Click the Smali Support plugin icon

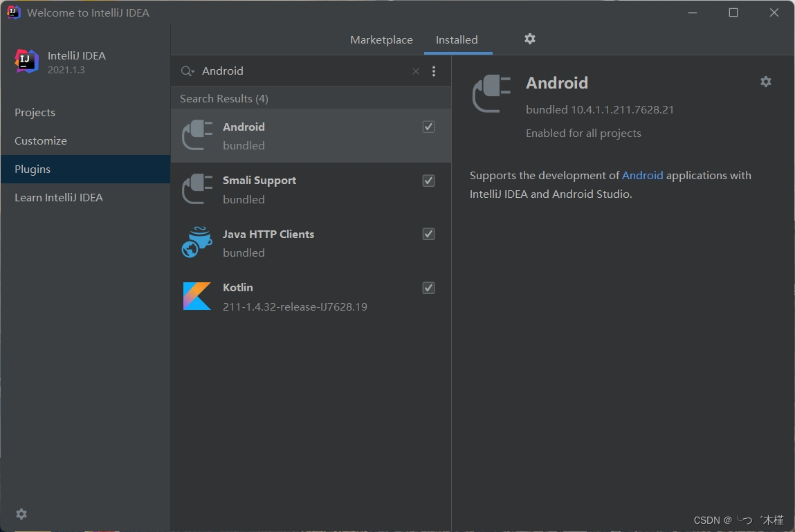(197, 189)
